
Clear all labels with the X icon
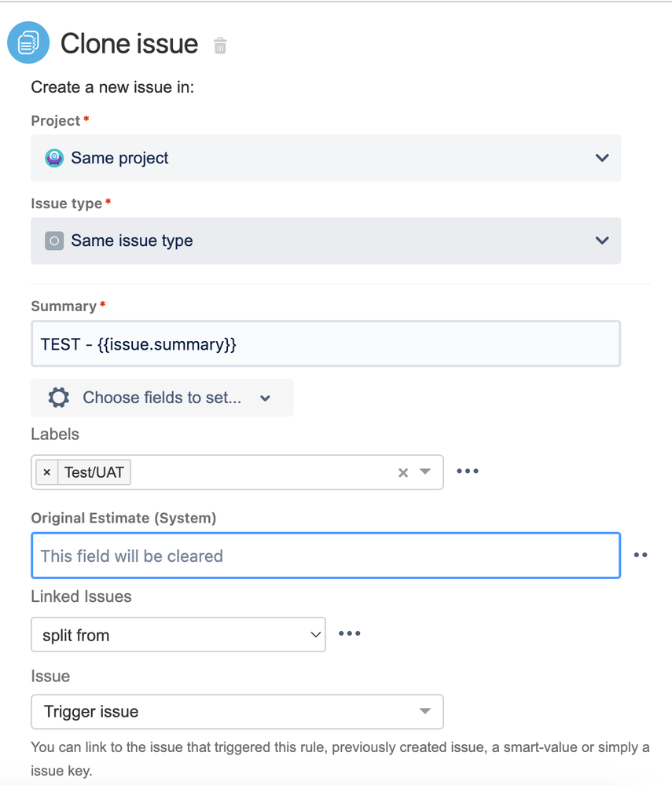click(403, 472)
